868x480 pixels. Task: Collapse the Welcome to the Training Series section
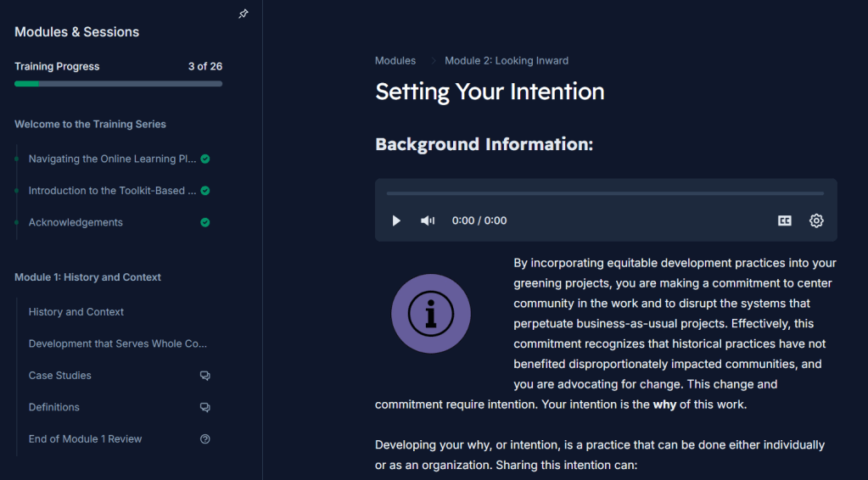[90, 124]
